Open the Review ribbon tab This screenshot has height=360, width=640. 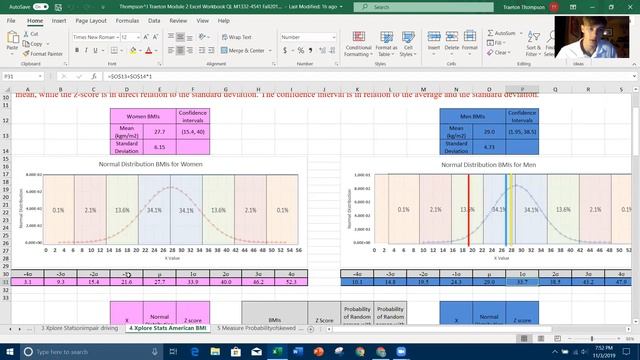(178, 20)
